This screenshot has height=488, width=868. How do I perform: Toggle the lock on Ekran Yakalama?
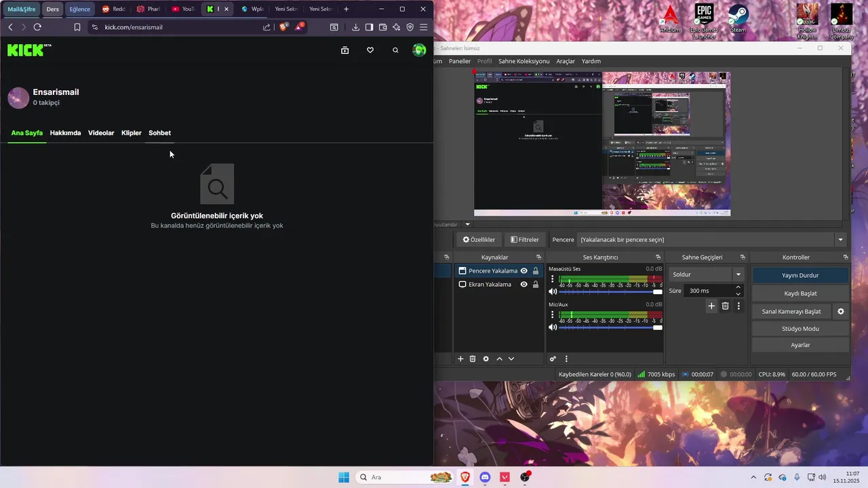pos(536,285)
